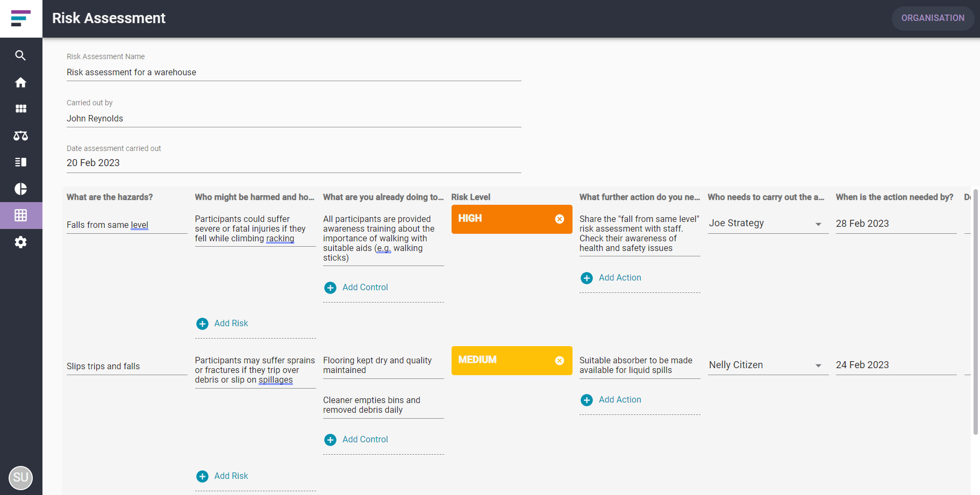This screenshot has width=980, height=495.
Task: Edit 'Cleaner empties bins' control text
Action: pos(383,405)
